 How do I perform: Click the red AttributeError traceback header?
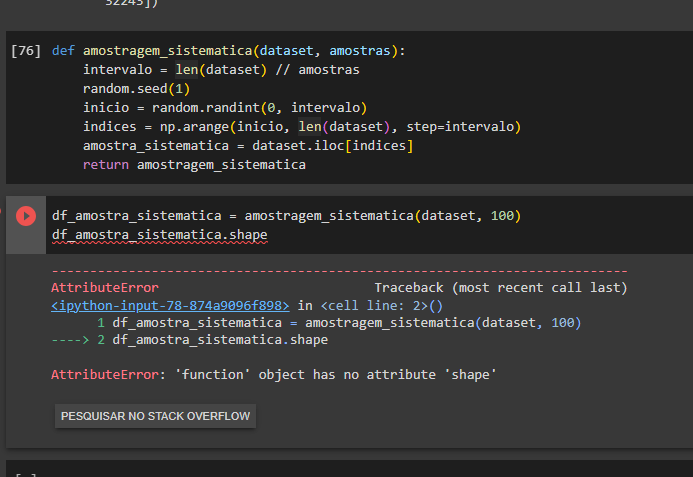104,287
